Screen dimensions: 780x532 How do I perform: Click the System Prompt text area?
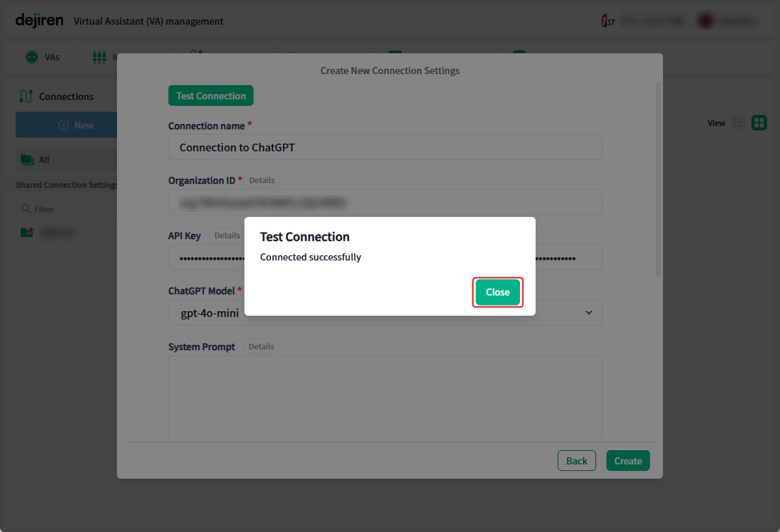tap(385, 398)
